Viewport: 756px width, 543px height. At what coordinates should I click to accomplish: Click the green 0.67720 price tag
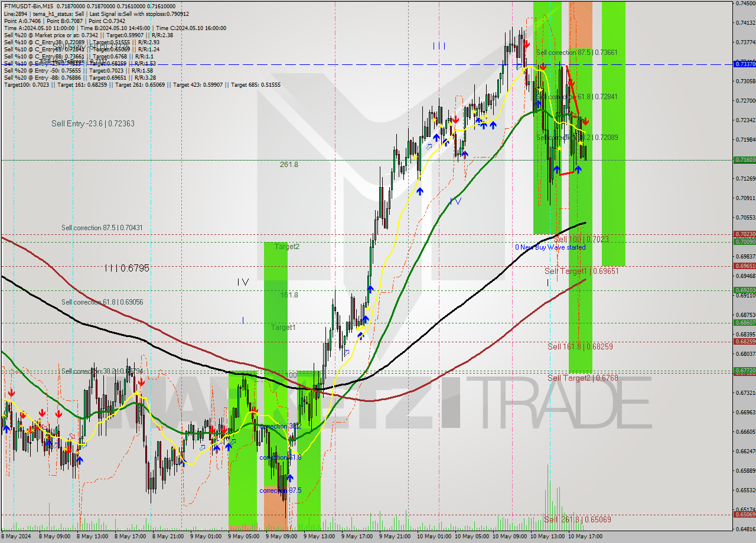(744, 371)
